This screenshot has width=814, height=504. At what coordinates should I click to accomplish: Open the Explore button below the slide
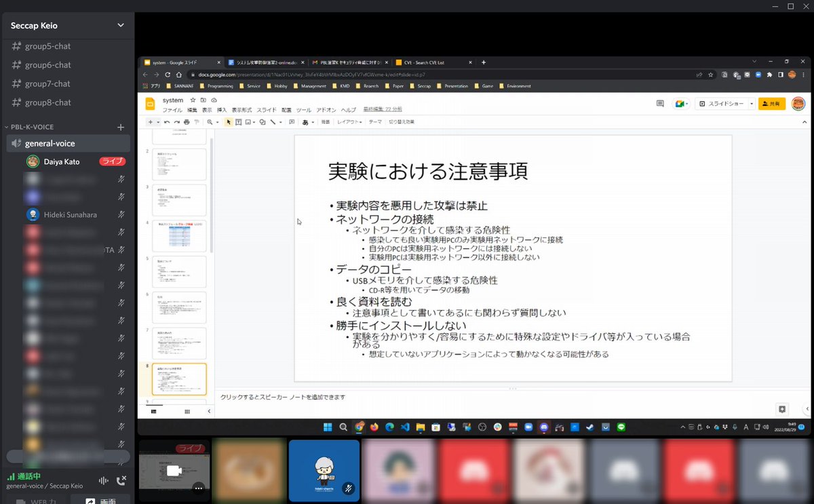pyautogui.click(x=782, y=409)
